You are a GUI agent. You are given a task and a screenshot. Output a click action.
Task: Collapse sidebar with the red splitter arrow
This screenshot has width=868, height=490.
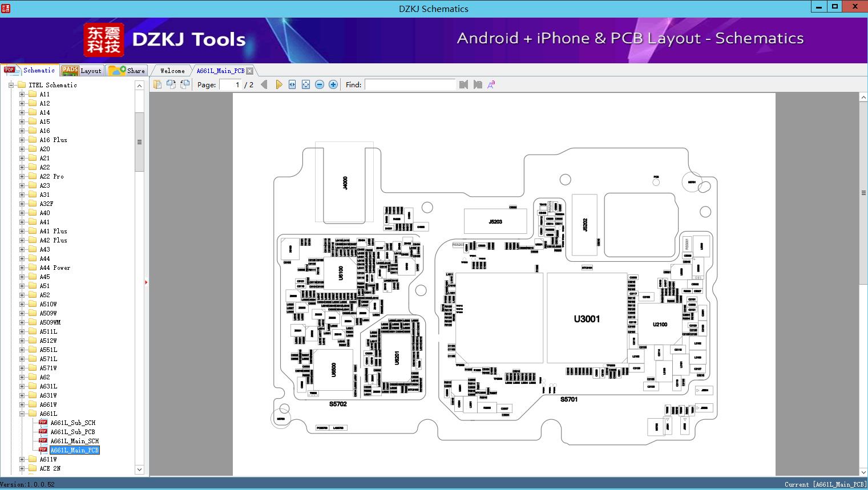pos(146,282)
